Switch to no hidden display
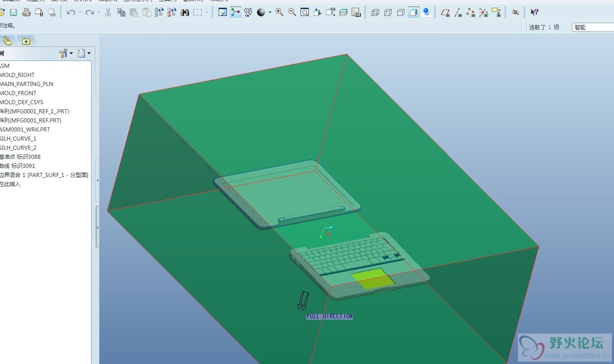 [401, 13]
